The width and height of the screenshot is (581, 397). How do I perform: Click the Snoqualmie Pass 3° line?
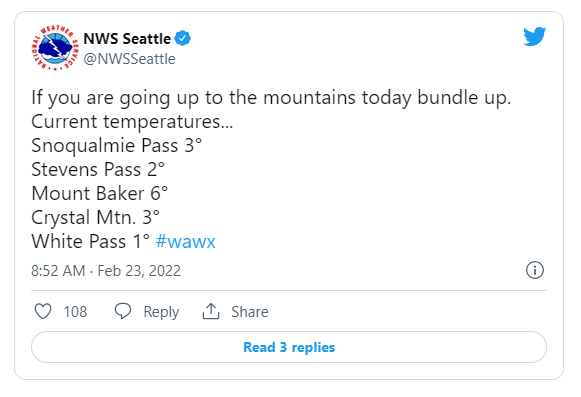pos(117,146)
